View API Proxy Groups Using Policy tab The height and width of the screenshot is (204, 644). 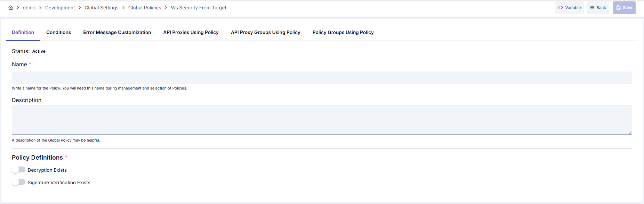pyautogui.click(x=266, y=32)
